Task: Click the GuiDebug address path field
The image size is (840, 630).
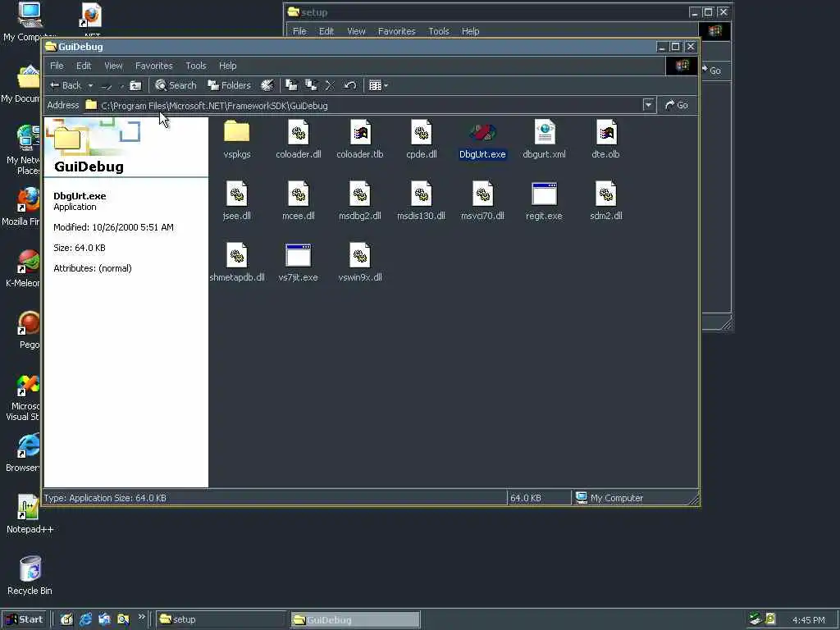Action: pyautogui.click(x=363, y=106)
